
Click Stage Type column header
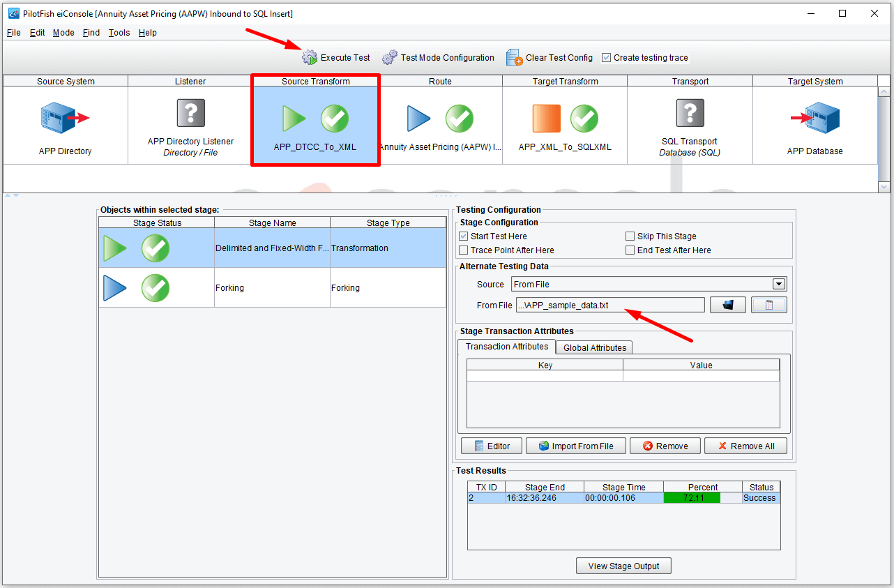click(388, 223)
